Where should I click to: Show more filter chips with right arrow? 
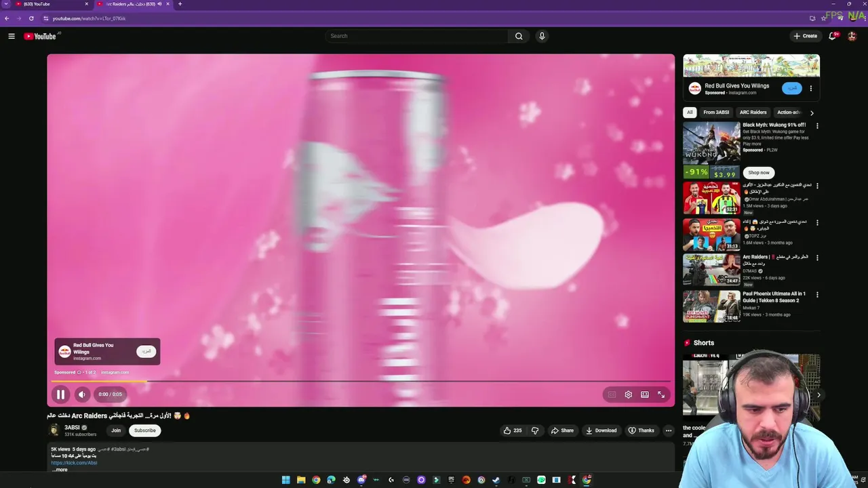pyautogui.click(x=812, y=113)
